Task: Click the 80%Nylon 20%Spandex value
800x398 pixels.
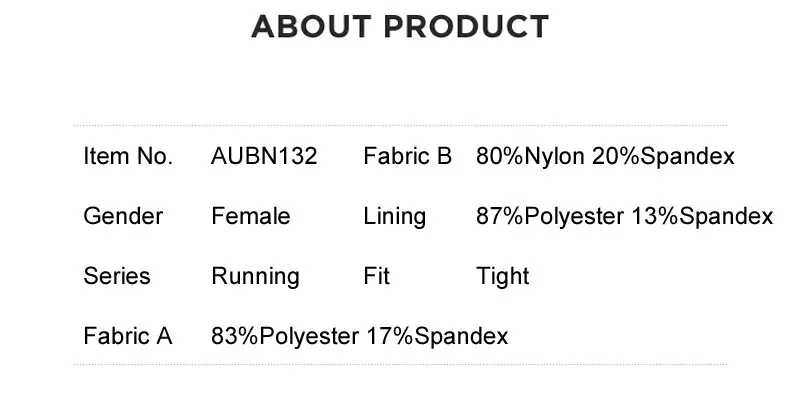Action: pyautogui.click(x=605, y=156)
